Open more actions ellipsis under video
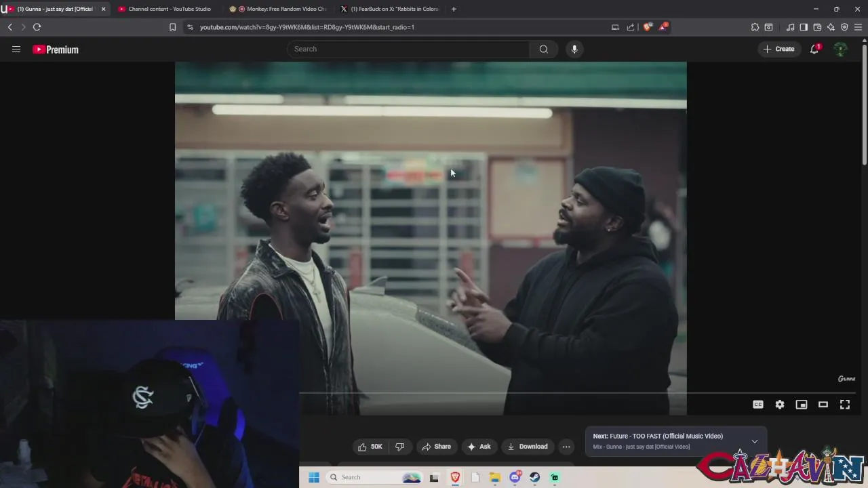Screen dimensions: 868x488 click(x=566, y=447)
